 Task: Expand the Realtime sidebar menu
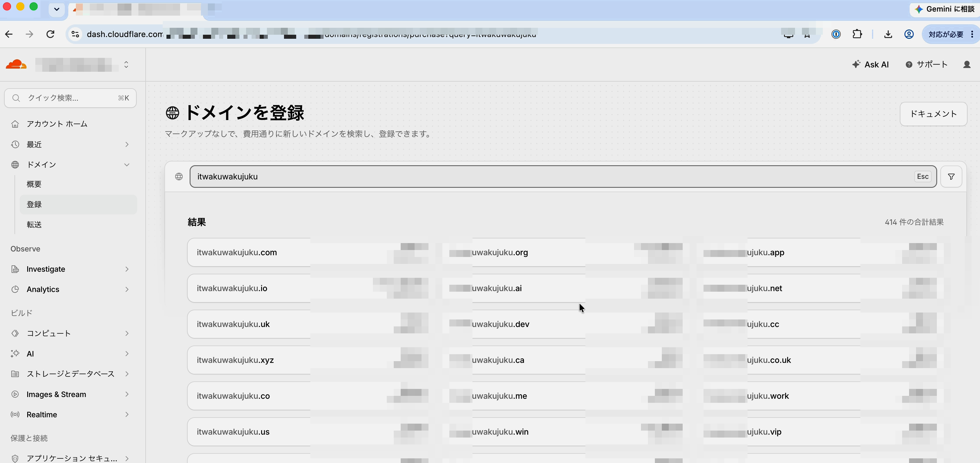point(70,415)
